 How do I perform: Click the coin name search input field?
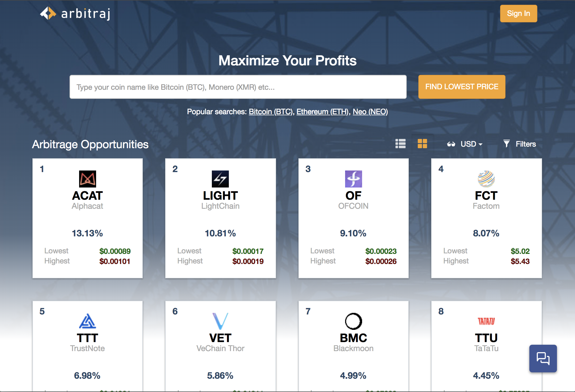coord(238,87)
